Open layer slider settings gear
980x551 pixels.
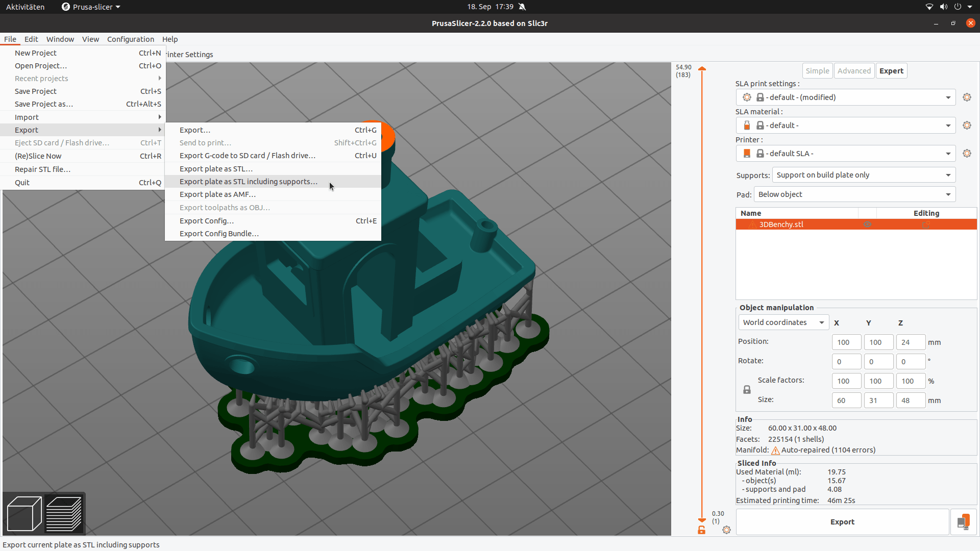pyautogui.click(x=726, y=530)
